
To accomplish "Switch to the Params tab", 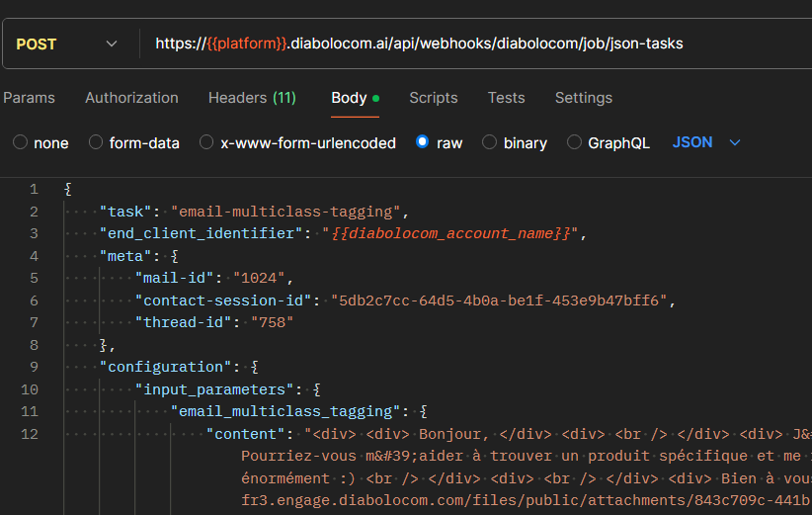I will coord(29,98).
